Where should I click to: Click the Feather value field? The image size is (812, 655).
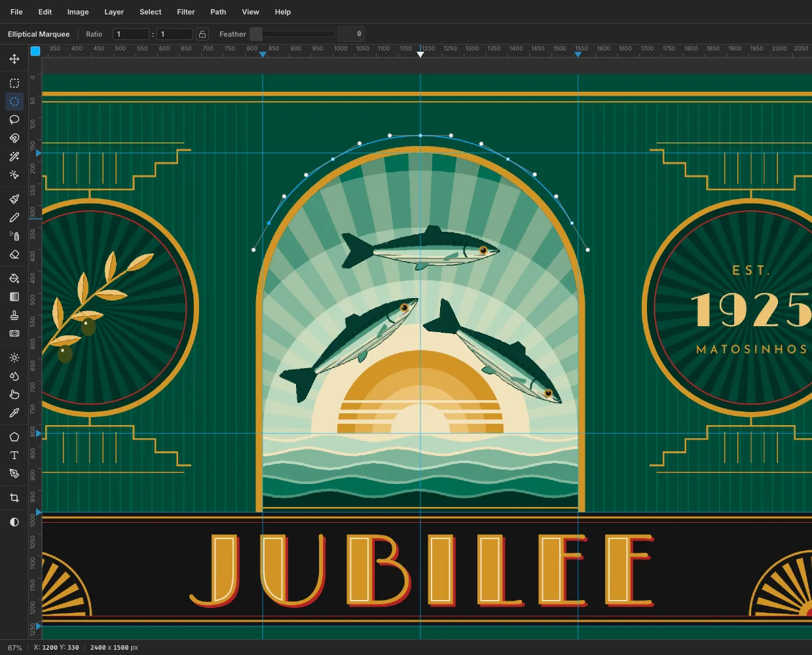click(351, 34)
